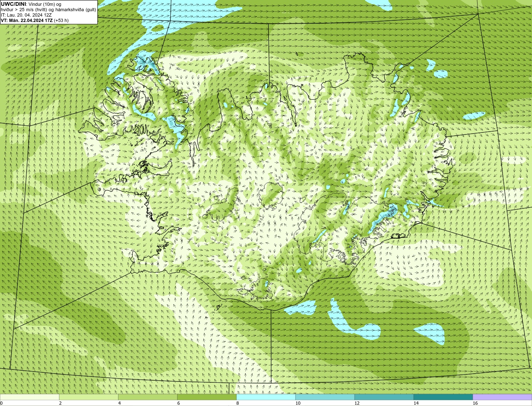The width and height of the screenshot is (532, 406).
Task: Click the lavender above-16 m/s legend segment
Action: pyautogui.click(x=502, y=397)
